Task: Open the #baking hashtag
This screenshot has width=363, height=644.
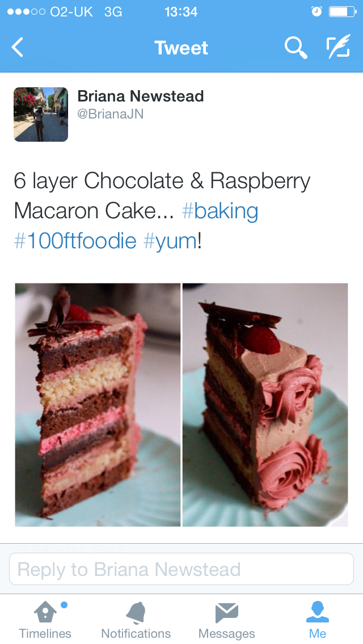Action: click(x=220, y=211)
